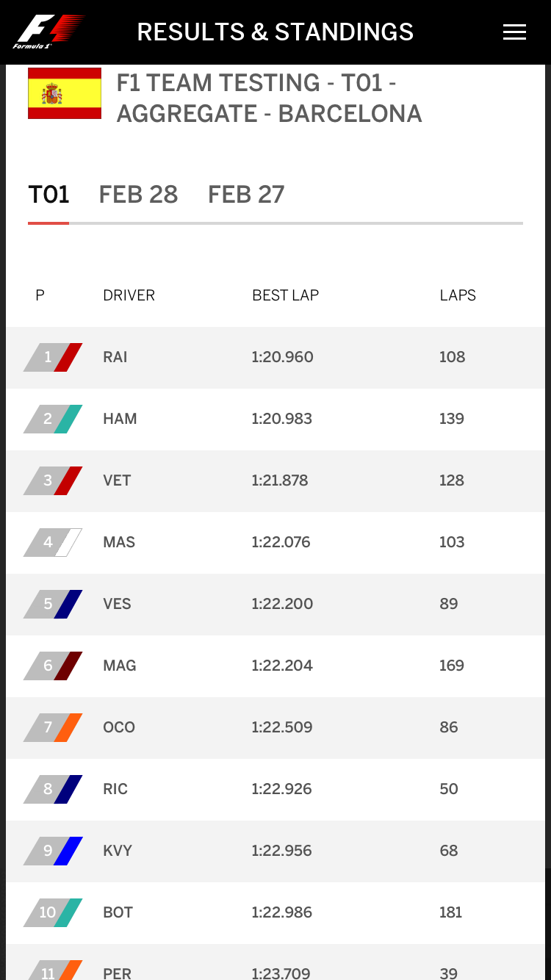Select BOT row with 181 laps
The width and height of the screenshot is (551, 980).
[x=275, y=912]
